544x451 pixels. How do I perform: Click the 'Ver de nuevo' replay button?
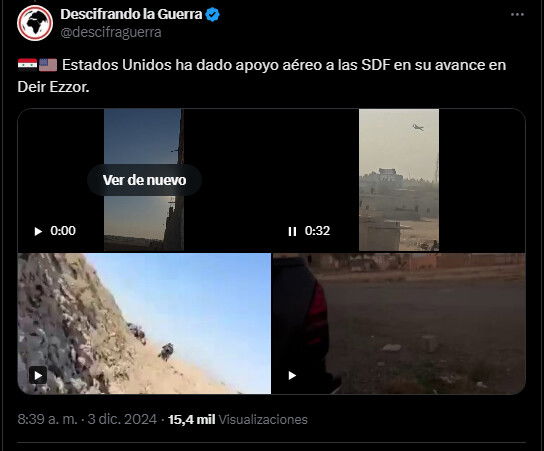[x=144, y=180]
